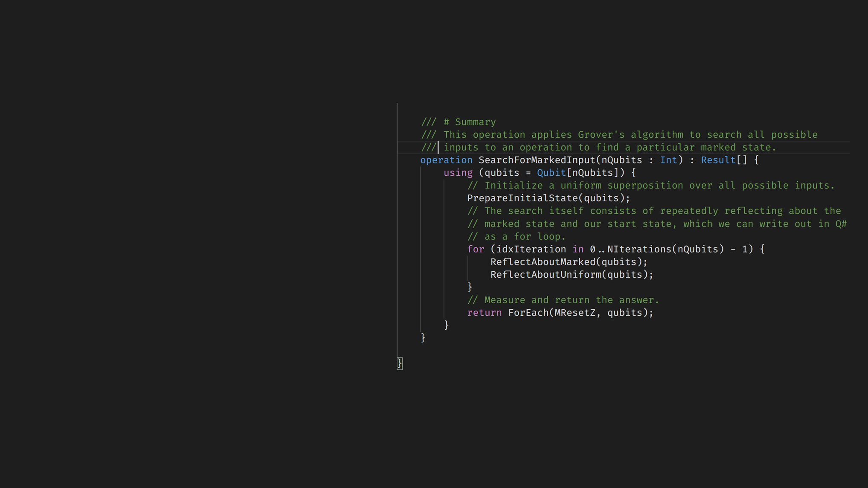
Task: Click the 'Initialize a uniform superposition' comment
Action: pyautogui.click(x=651, y=186)
